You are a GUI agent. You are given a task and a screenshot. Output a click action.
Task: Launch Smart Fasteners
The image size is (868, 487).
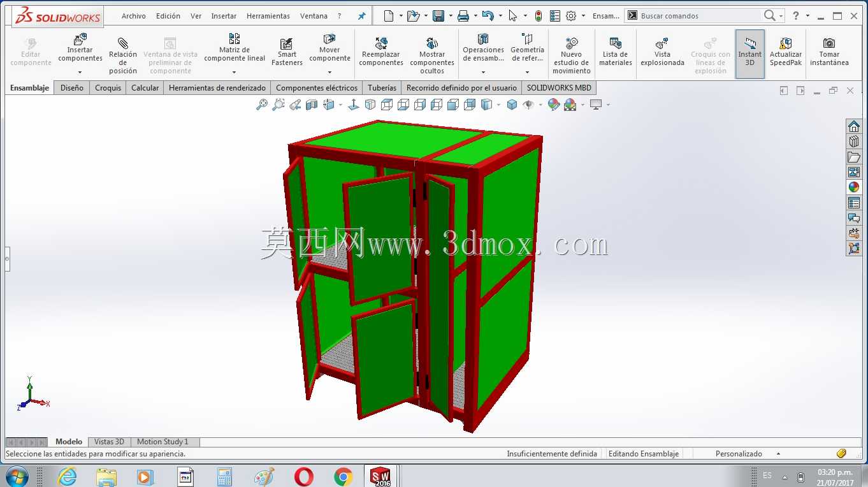pyautogui.click(x=287, y=52)
